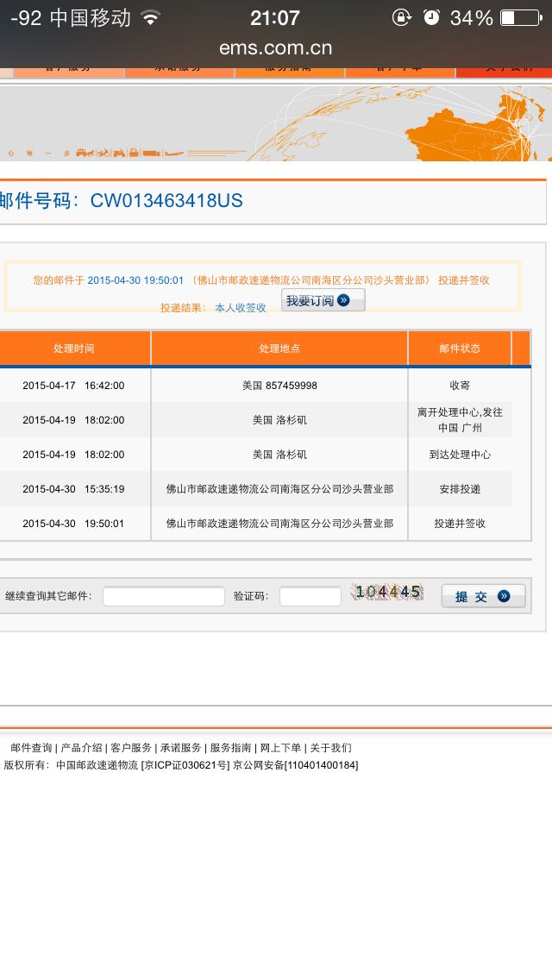Open 服务指南 footer link

[x=230, y=747]
